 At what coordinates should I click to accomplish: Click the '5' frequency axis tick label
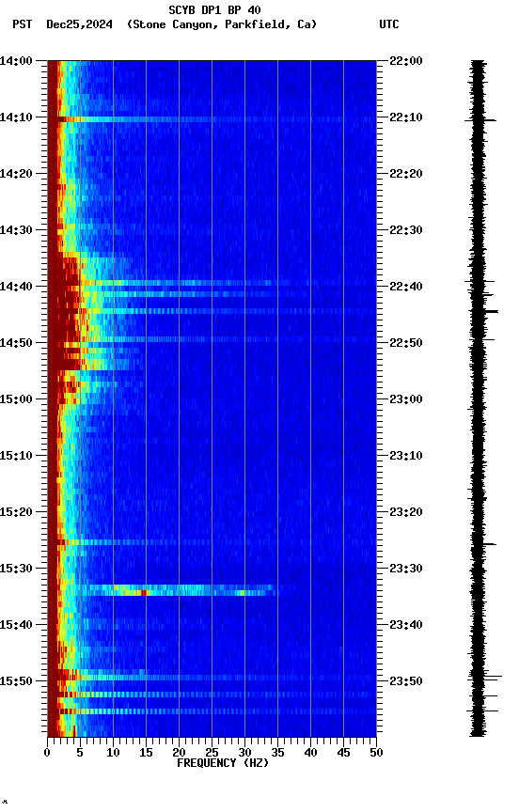(80, 753)
